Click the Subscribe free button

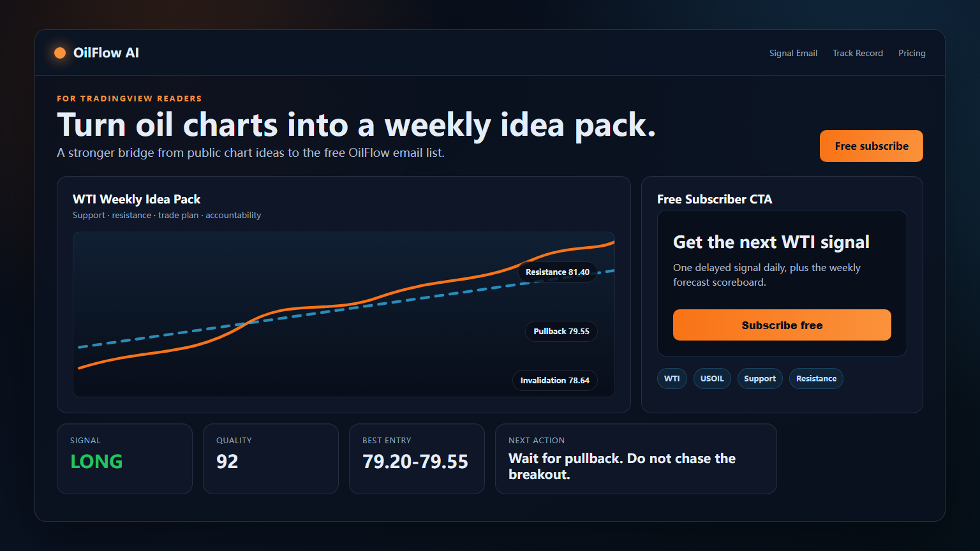[x=782, y=325]
